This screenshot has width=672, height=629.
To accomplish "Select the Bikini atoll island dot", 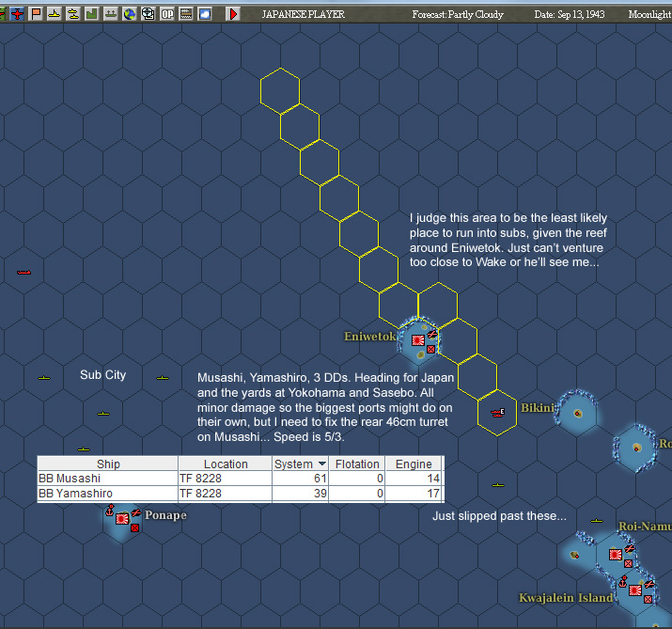I will click(x=578, y=414).
